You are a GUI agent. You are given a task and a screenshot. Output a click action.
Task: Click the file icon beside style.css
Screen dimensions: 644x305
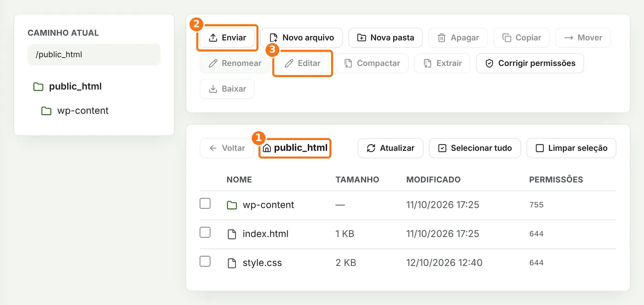(x=232, y=263)
